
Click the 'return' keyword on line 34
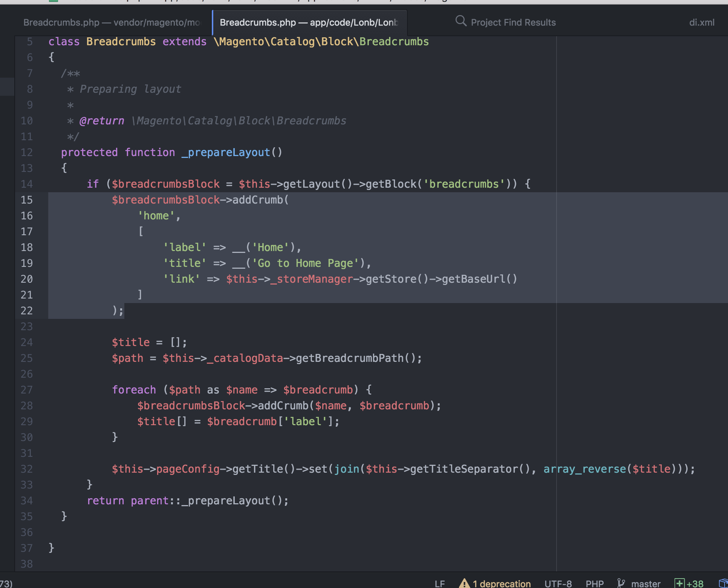pos(105,501)
